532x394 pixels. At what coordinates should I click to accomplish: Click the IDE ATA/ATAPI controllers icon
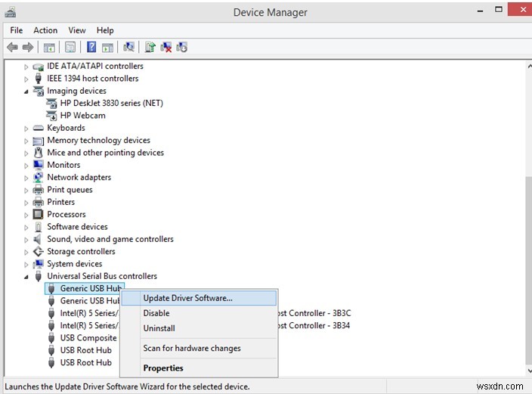[x=38, y=67]
